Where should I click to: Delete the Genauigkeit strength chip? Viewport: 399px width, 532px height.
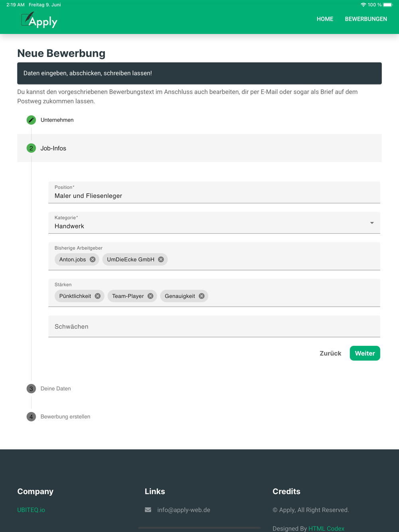click(x=201, y=296)
